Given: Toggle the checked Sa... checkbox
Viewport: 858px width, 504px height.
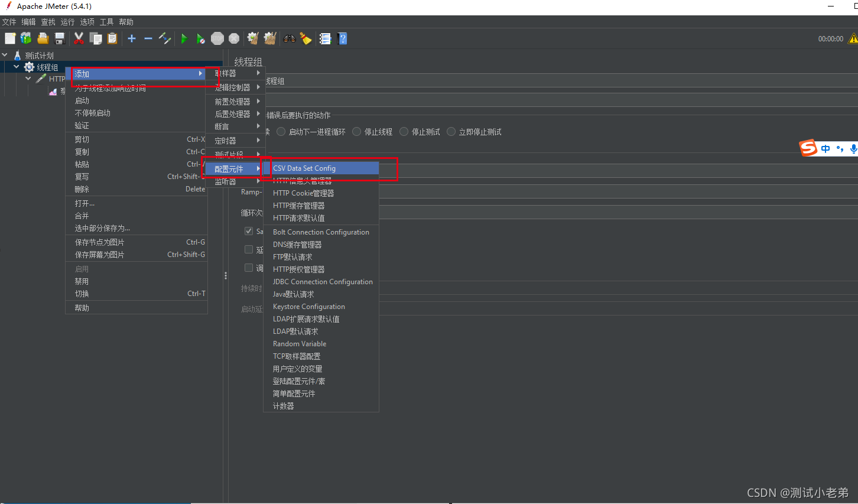Looking at the screenshot, I should (x=249, y=231).
